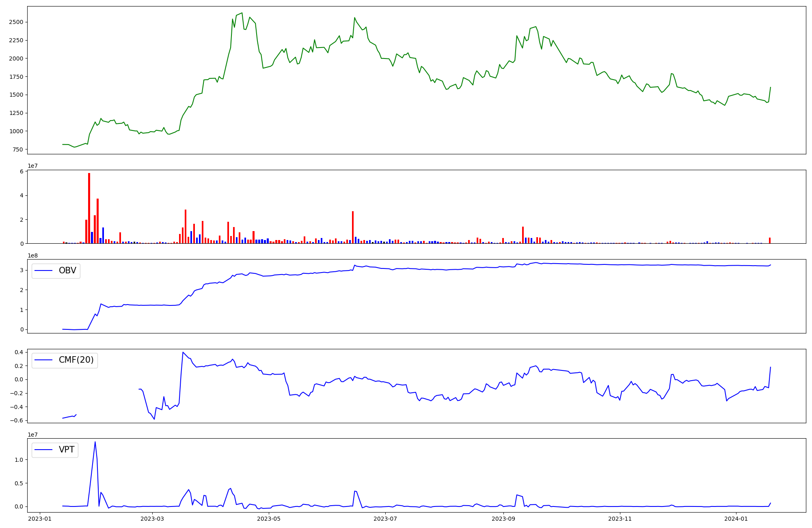
Task: Click the 2023-01 x-axis date label
Action: (x=40, y=519)
